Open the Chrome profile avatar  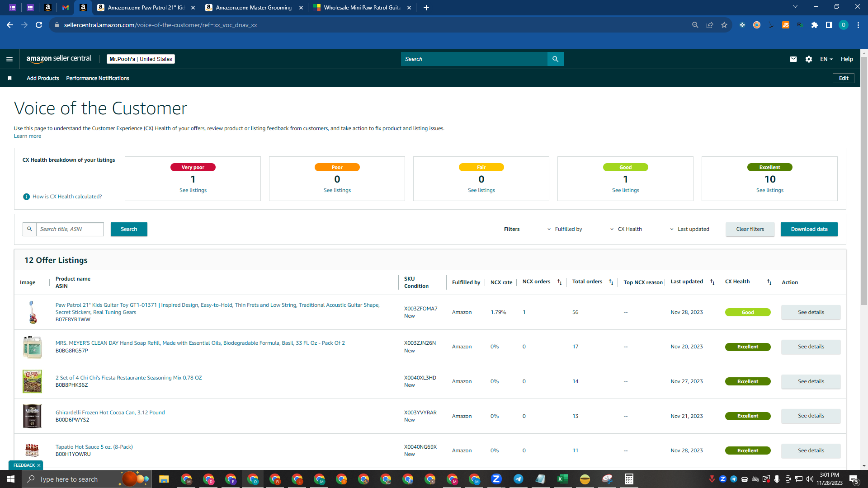coord(844,25)
